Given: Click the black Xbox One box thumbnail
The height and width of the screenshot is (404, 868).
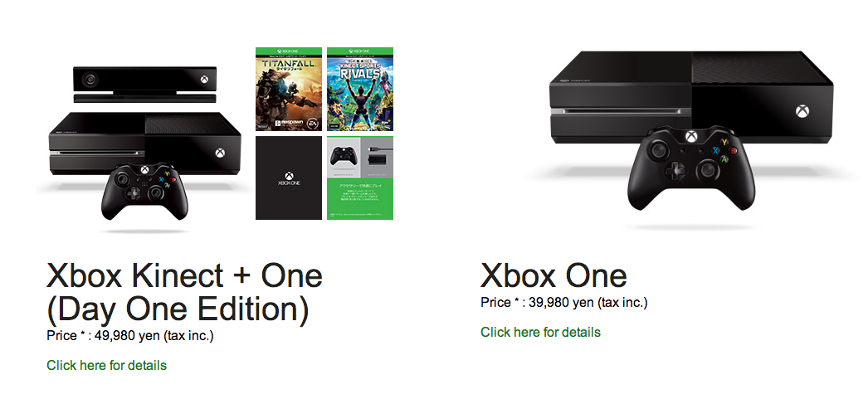Looking at the screenshot, I should click(289, 178).
